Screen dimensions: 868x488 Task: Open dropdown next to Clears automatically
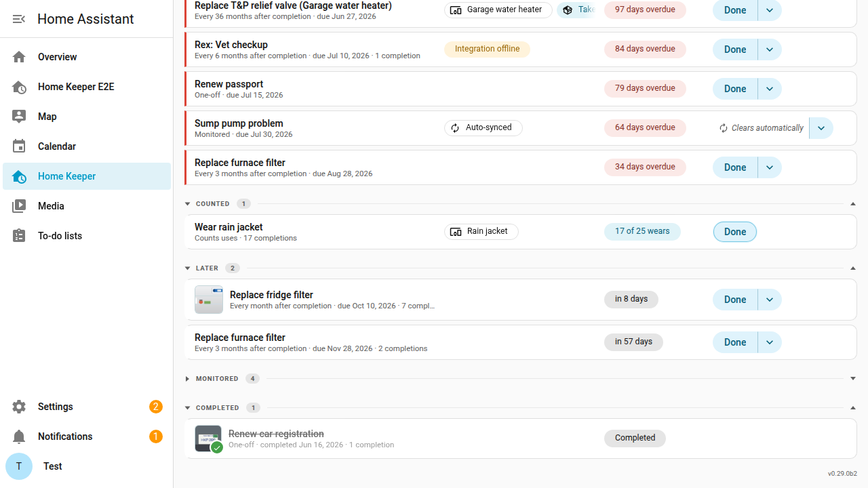click(821, 128)
